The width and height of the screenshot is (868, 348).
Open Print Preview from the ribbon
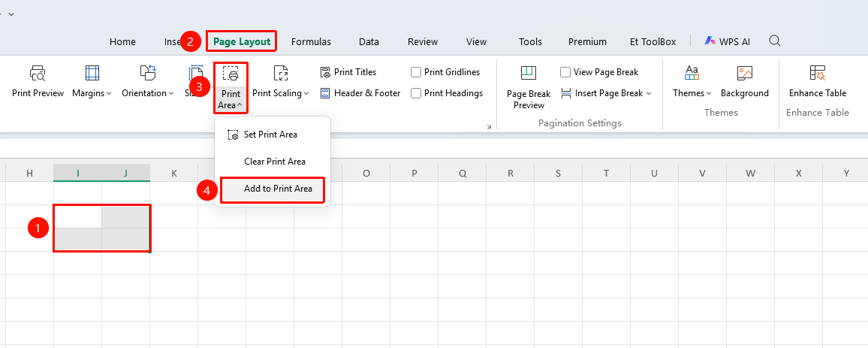point(38,81)
